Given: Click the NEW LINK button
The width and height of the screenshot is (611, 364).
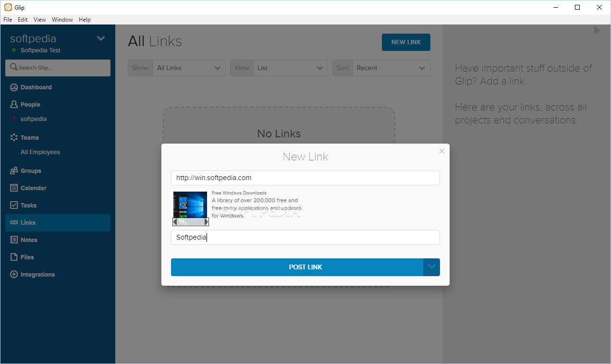Looking at the screenshot, I should pyautogui.click(x=406, y=42).
